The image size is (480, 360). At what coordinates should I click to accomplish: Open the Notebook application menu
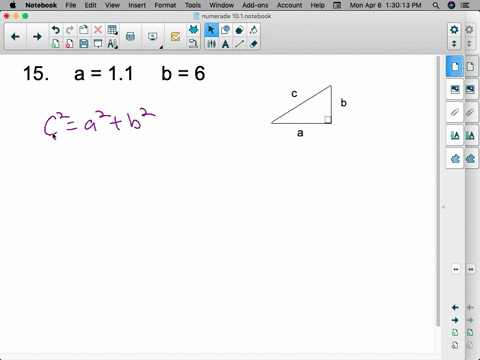click(41, 5)
